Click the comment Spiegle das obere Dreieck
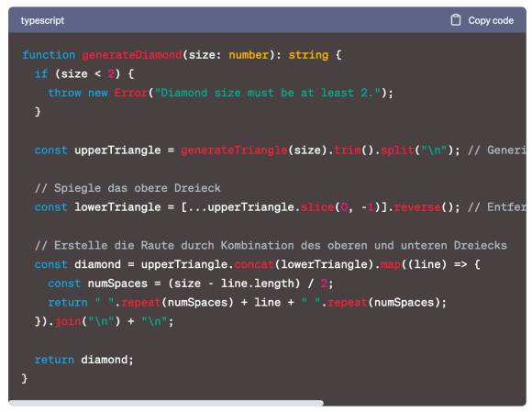Viewport: 532px width, 412px height. point(127,188)
